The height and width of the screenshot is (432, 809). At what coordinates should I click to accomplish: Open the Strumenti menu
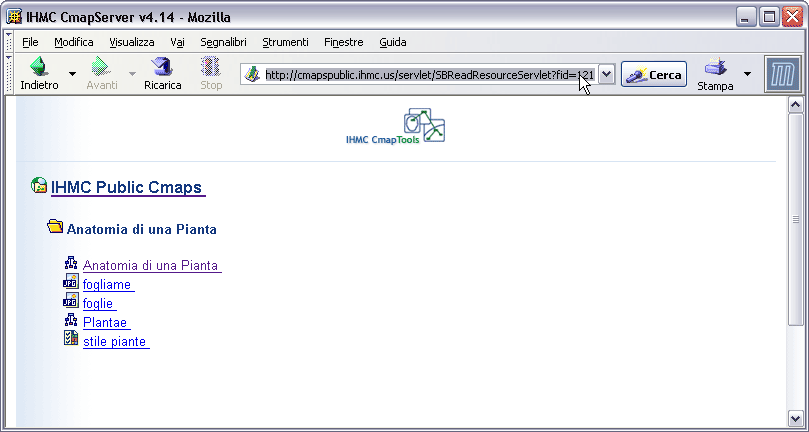285,42
